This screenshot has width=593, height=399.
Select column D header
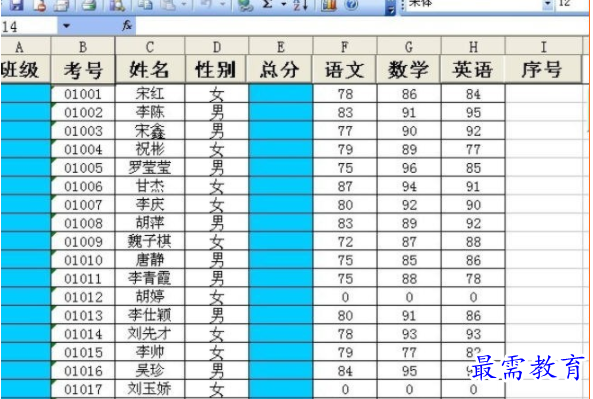pos(216,47)
